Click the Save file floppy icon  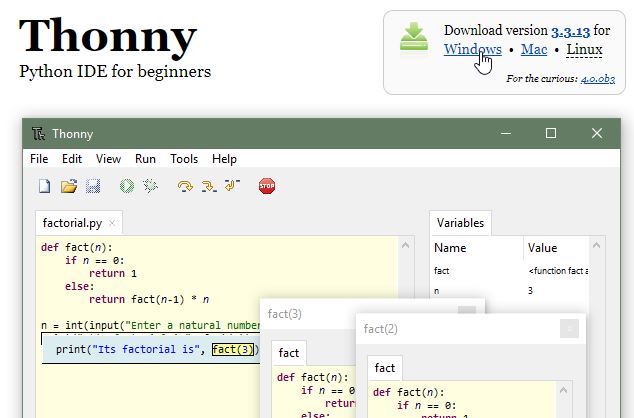point(93,186)
